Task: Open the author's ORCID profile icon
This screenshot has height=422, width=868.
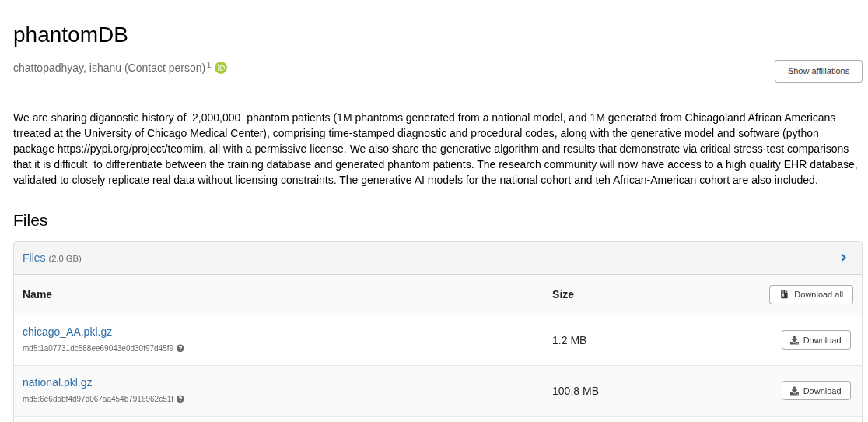Action: pyautogui.click(x=221, y=68)
